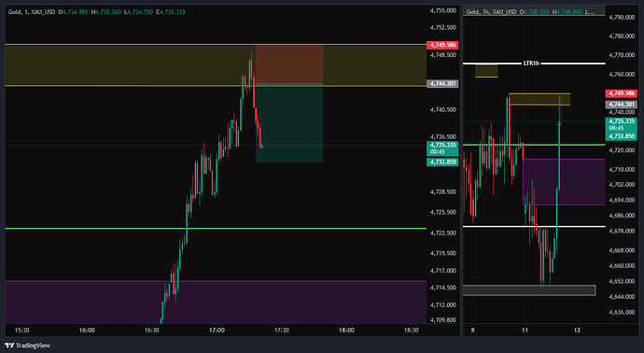Click the O4,734.995 open value
Screen dimensions: 644x353
click(x=74, y=12)
